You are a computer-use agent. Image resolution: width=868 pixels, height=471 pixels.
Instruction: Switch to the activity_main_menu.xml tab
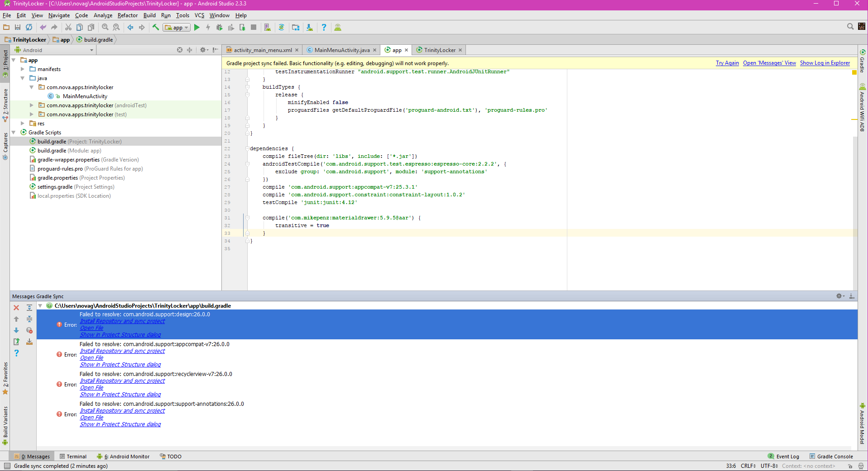tap(263, 50)
